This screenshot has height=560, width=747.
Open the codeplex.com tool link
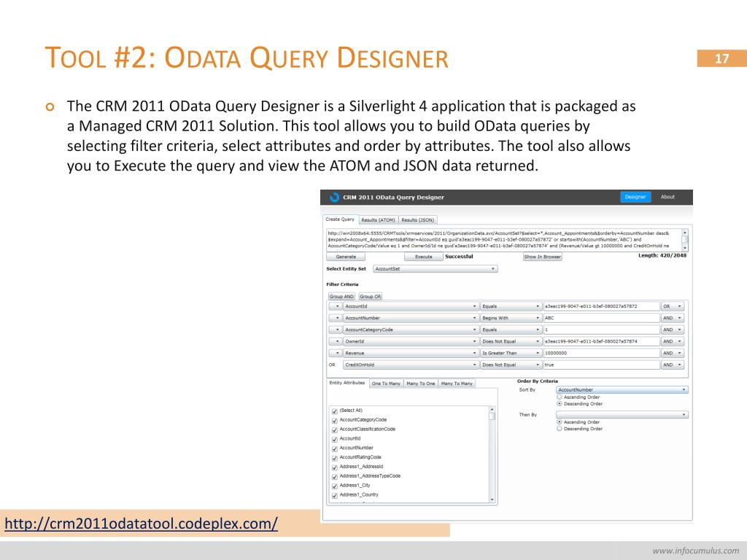(141, 524)
